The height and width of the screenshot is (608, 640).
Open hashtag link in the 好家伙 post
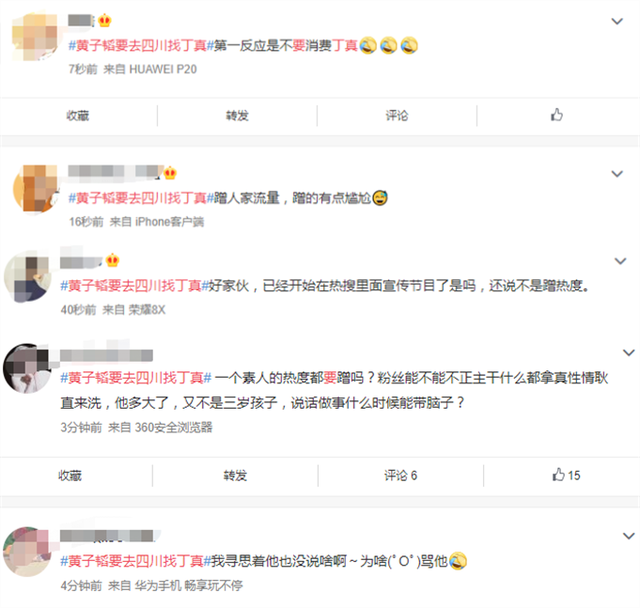[x=135, y=286]
